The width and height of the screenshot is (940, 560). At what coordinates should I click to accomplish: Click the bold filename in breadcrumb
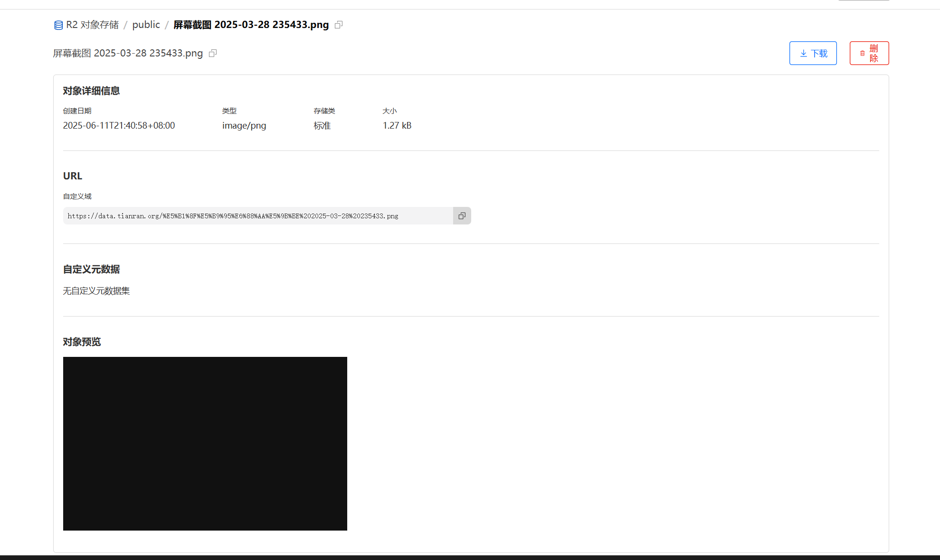(251, 25)
